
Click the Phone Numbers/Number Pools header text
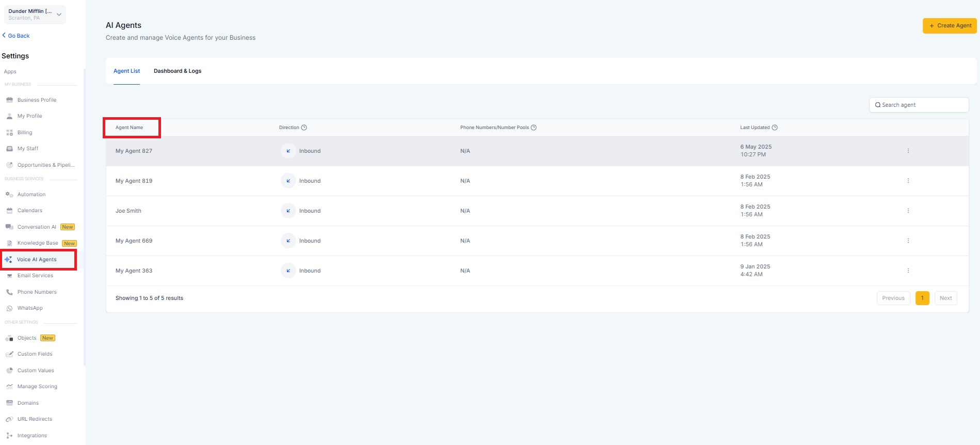point(494,128)
